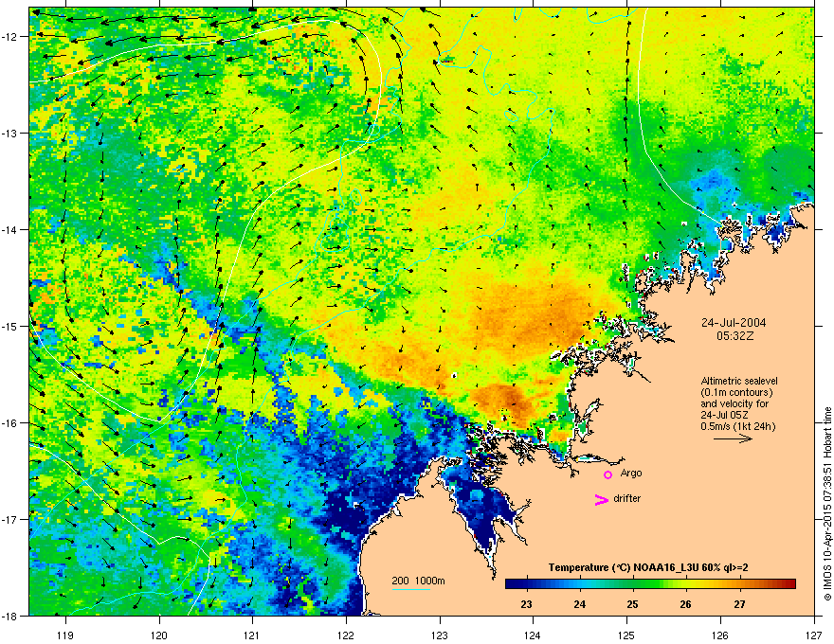Click the 'Altimetric sealevel' caption line
834x644 pixels.
click(x=739, y=381)
